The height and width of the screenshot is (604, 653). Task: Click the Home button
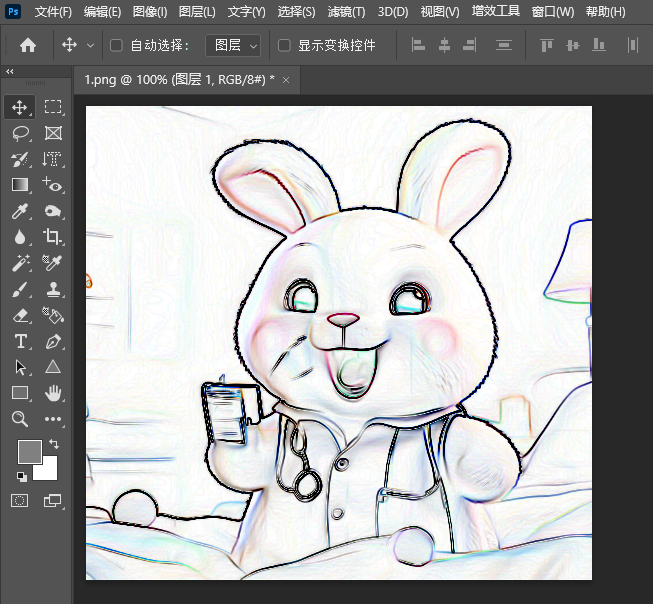[28, 45]
